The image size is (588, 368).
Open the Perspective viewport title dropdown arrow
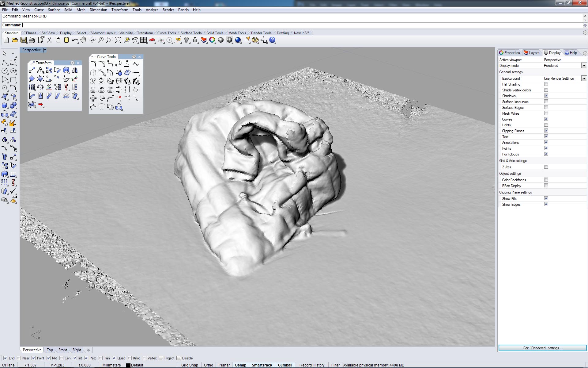[45, 50]
